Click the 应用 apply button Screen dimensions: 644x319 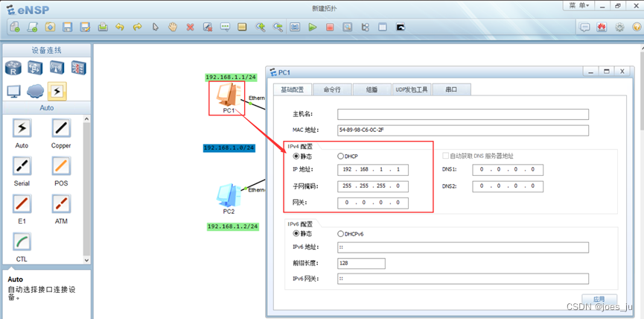[599, 300]
